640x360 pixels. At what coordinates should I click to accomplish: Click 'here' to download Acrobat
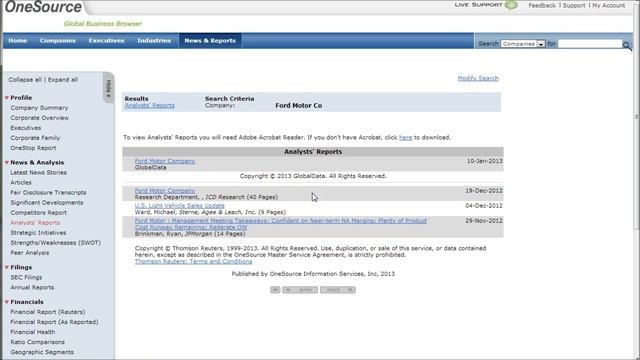coord(405,138)
